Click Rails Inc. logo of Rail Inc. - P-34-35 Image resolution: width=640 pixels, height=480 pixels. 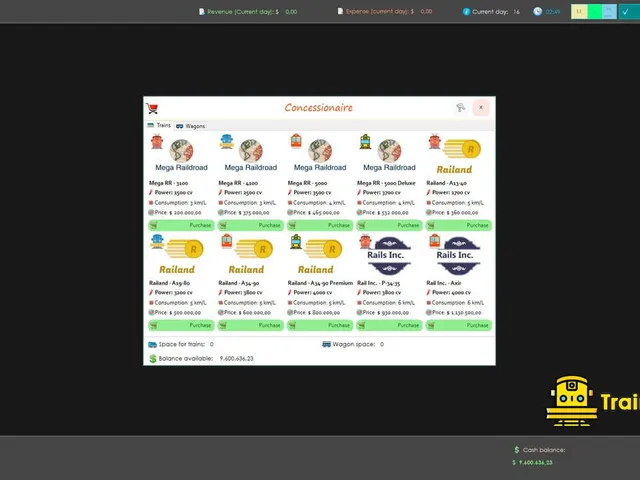point(389,256)
